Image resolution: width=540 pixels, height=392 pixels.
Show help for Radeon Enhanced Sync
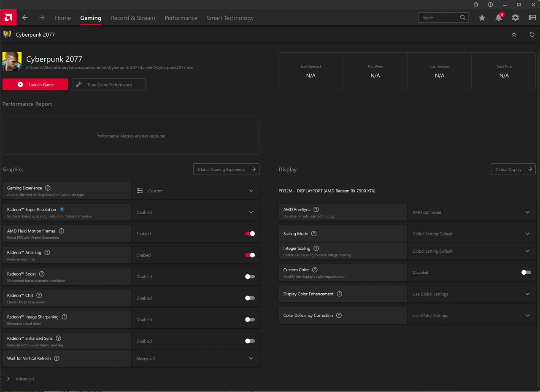(x=59, y=338)
